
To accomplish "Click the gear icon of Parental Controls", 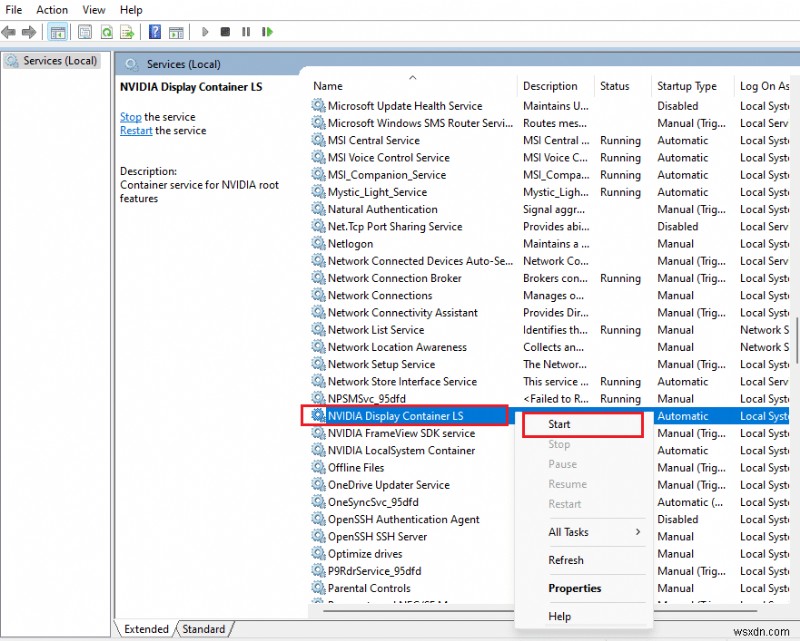I will 318,587.
